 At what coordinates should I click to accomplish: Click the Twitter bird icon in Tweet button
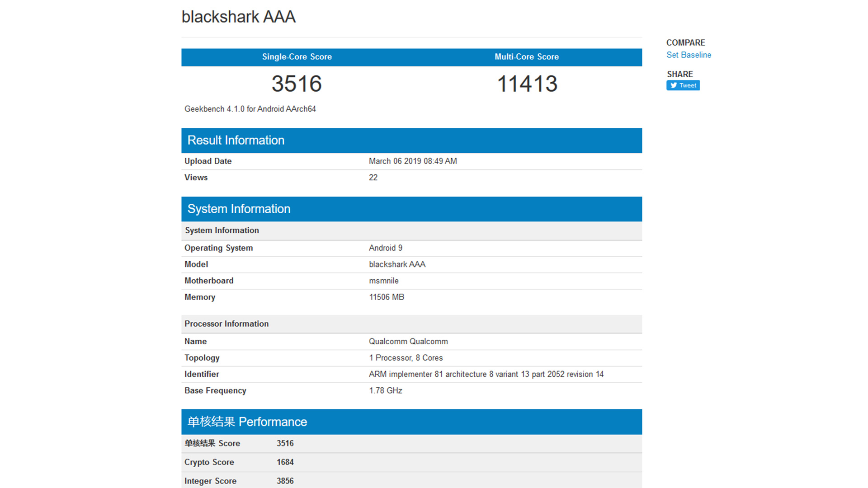[673, 85]
